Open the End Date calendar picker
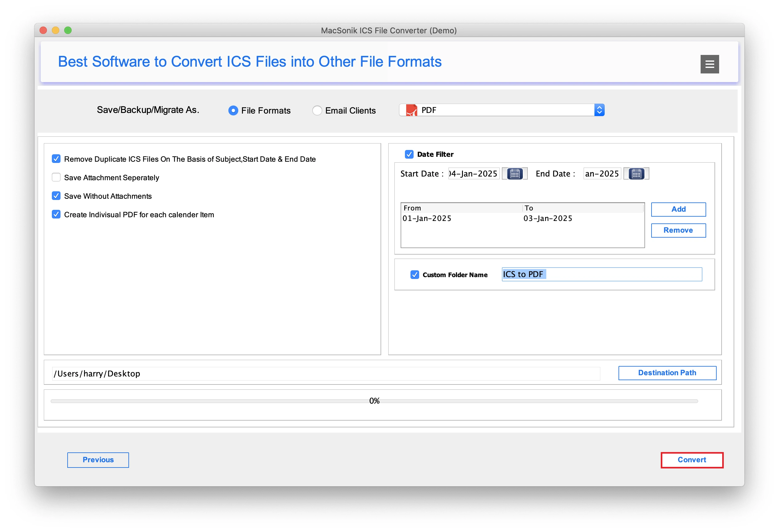 [x=636, y=174]
